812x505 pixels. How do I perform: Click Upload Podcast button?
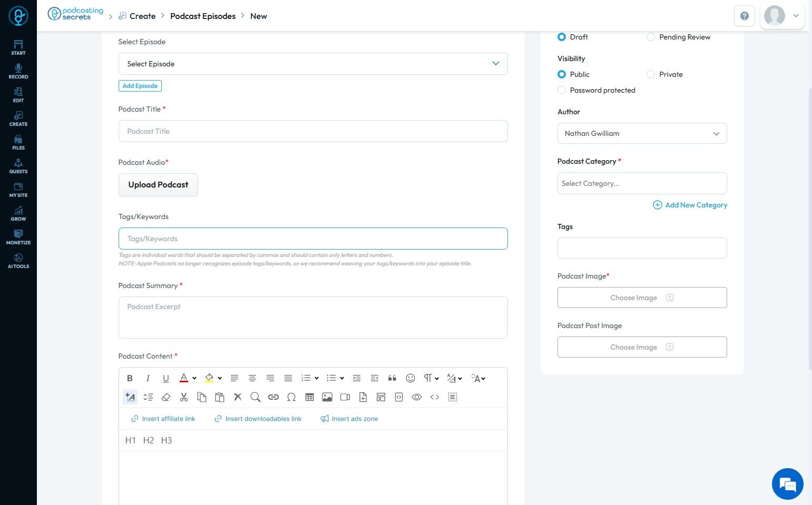click(158, 185)
